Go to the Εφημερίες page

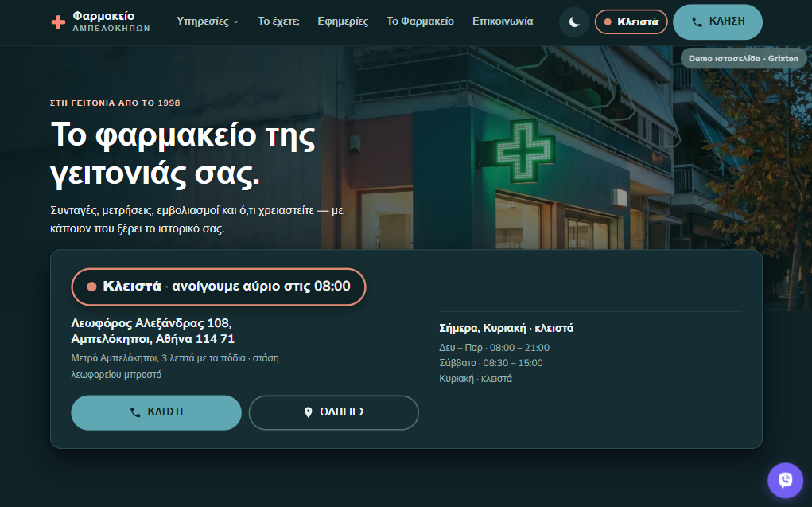click(343, 21)
